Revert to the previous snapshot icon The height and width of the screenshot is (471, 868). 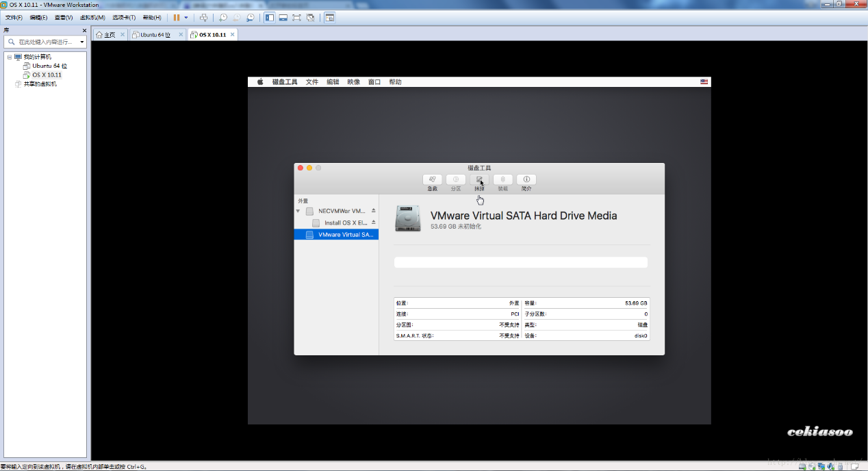coord(237,17)
